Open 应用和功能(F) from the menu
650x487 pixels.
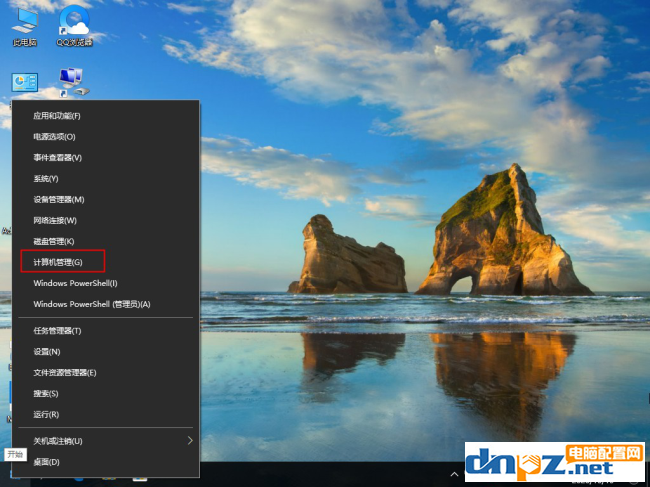tap(106, 116)
